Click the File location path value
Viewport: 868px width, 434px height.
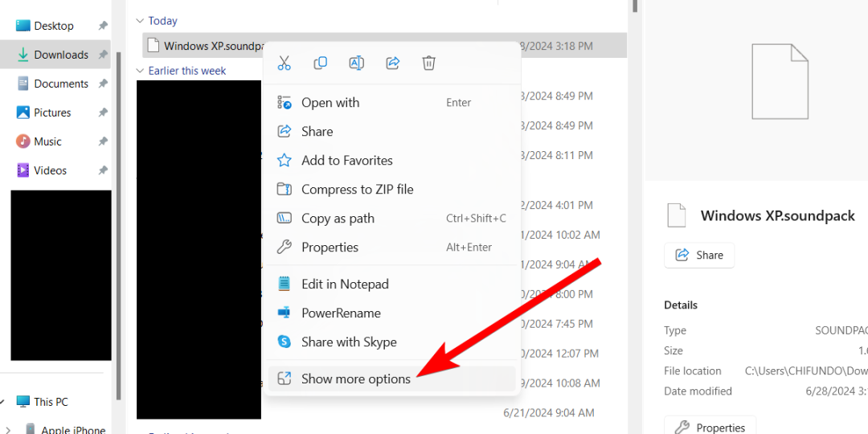(x=807, y=371)
